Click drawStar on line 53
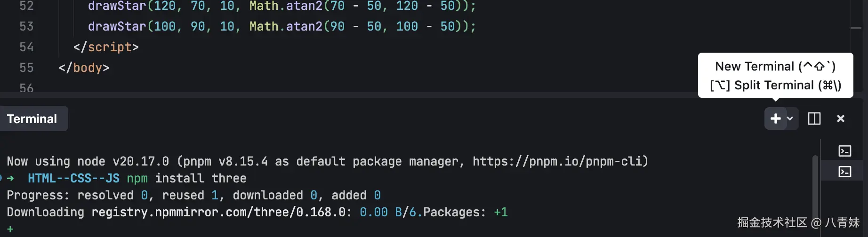The height and width of the screenshot is (237, 868). pos(117,26)
